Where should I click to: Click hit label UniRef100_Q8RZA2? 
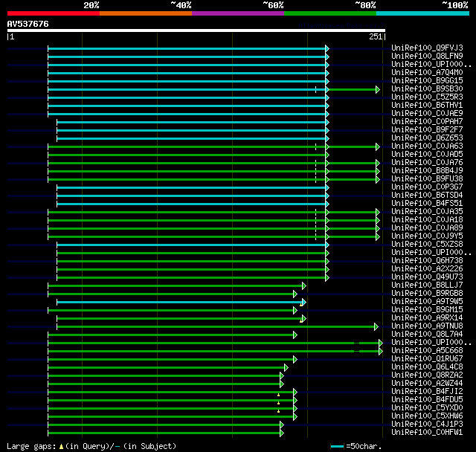(427, 375)
